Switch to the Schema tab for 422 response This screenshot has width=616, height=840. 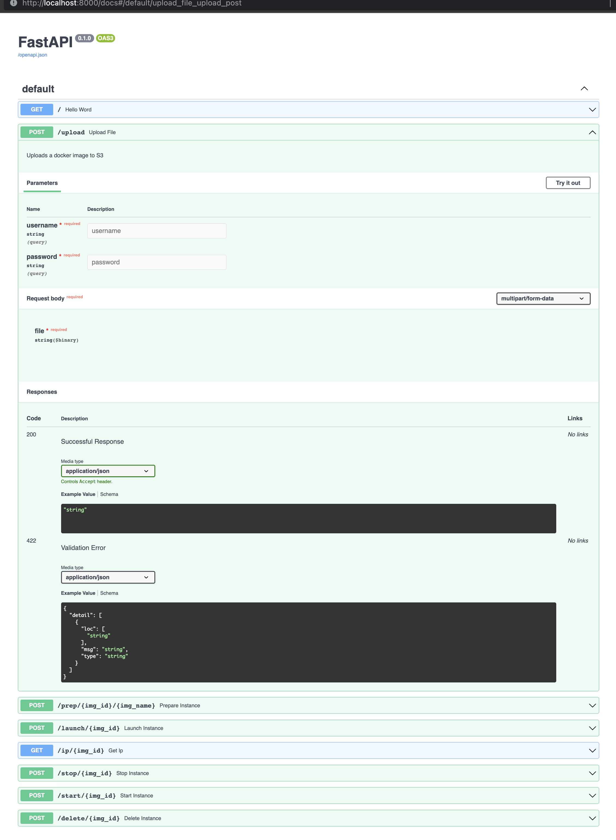point(109,593)
